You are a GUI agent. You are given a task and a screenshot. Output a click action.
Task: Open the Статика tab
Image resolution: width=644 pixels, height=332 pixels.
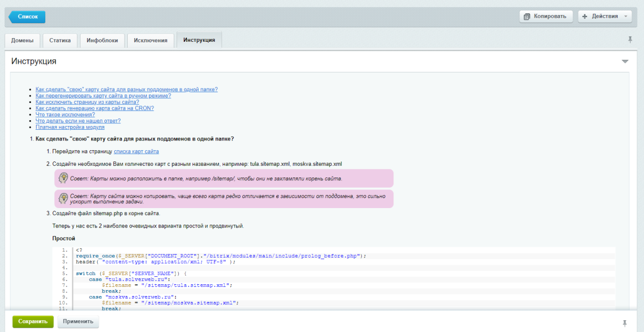60,40
